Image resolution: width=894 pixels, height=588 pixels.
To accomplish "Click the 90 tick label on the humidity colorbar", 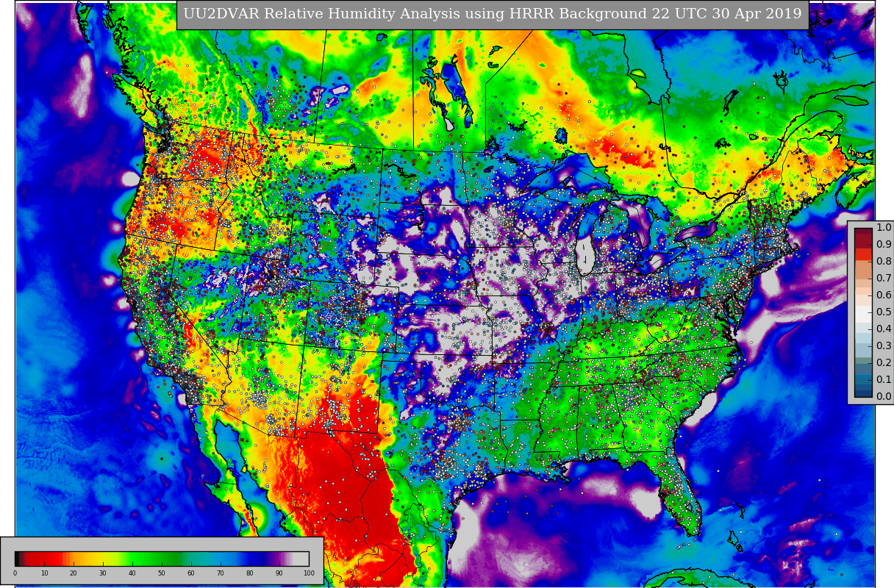I will tap(279, 573).
